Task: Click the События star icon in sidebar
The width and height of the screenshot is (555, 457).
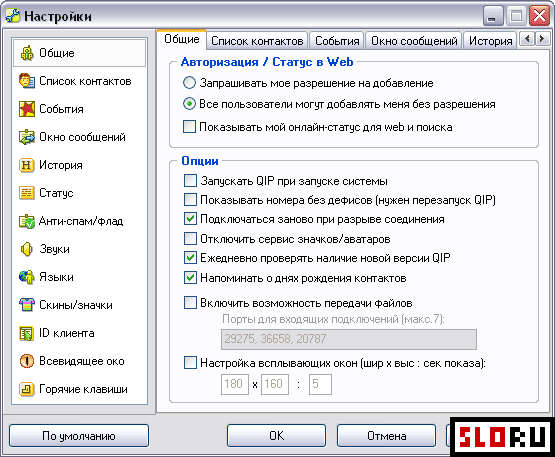Action: tap(27, 109)
